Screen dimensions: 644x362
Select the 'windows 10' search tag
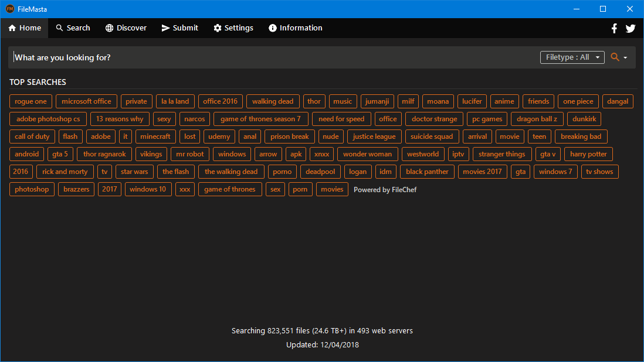(148, 189)
